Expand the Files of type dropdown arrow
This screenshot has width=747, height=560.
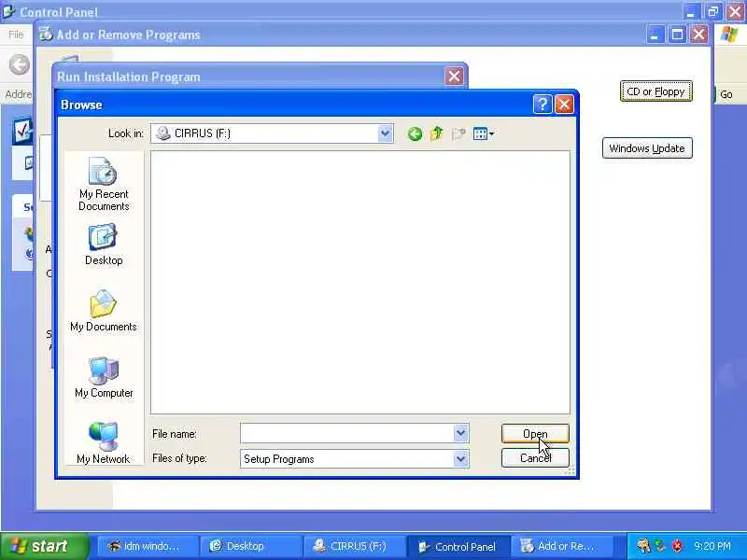(460, 459)
